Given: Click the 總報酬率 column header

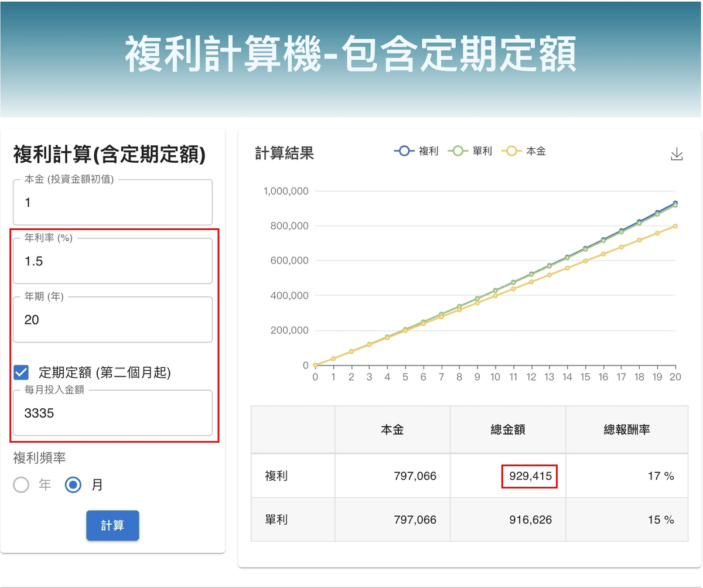Looking at the screenshot, I should (626, 429).
